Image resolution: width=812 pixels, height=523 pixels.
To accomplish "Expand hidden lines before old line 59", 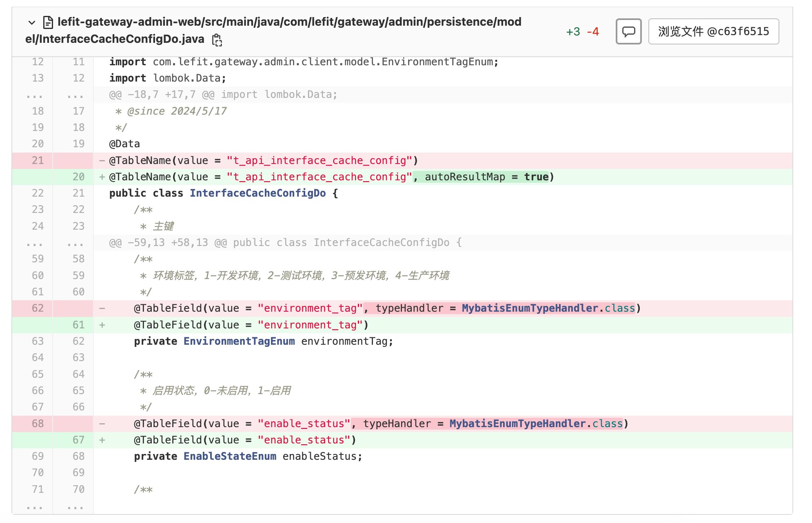I will point(35,243).
